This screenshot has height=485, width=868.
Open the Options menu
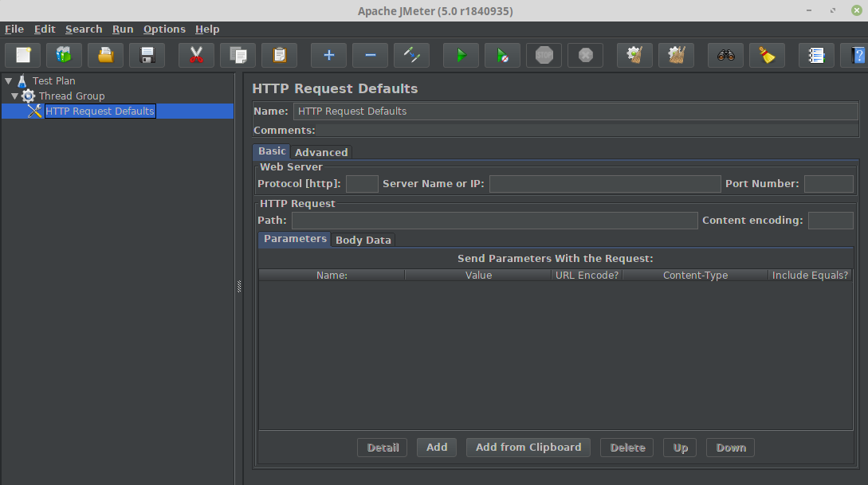(x=164, y=29)
